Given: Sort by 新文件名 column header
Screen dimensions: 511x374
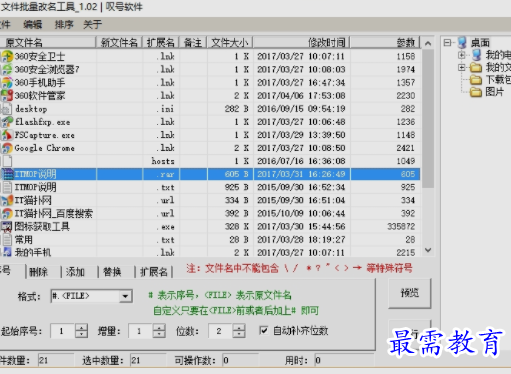Looking at the screenshot, I should click(119, 43).
